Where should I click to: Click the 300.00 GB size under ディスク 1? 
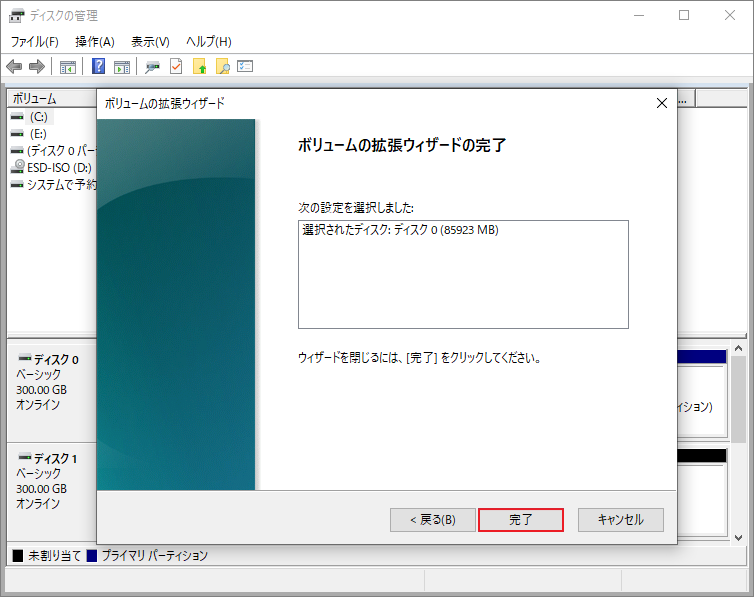(41, 489)
